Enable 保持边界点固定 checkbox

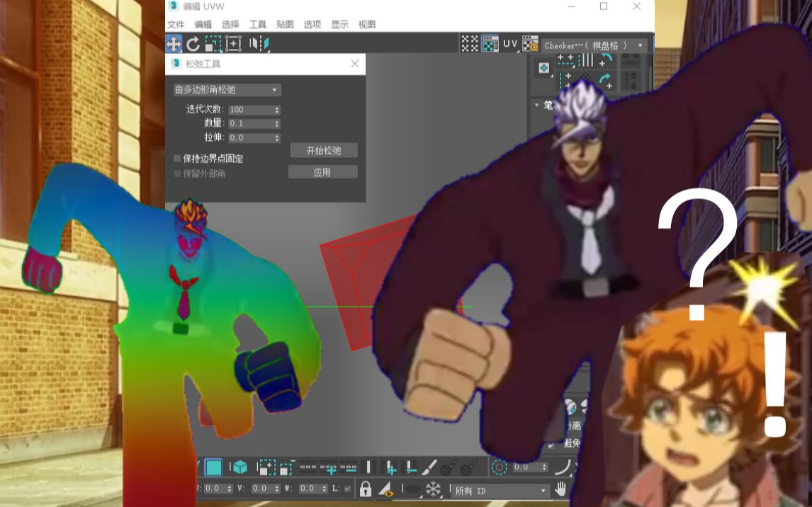(x=177, y=159)
